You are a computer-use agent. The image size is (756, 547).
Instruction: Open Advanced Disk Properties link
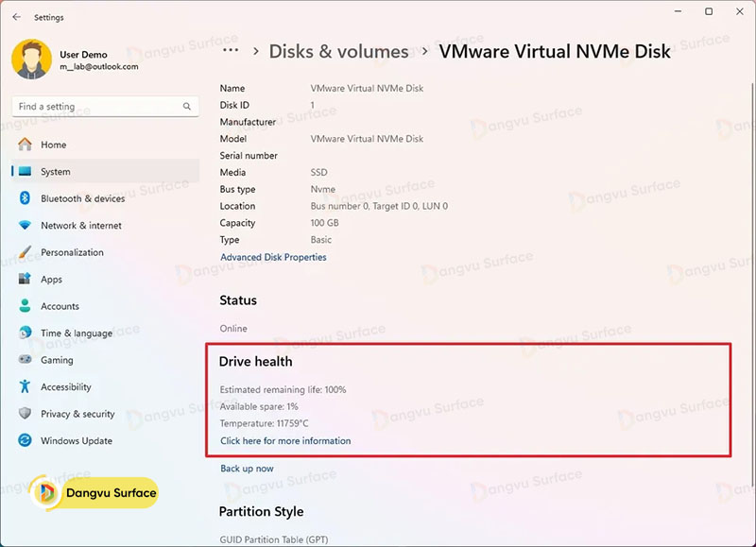pyautogui.click(x=273, y=257)
